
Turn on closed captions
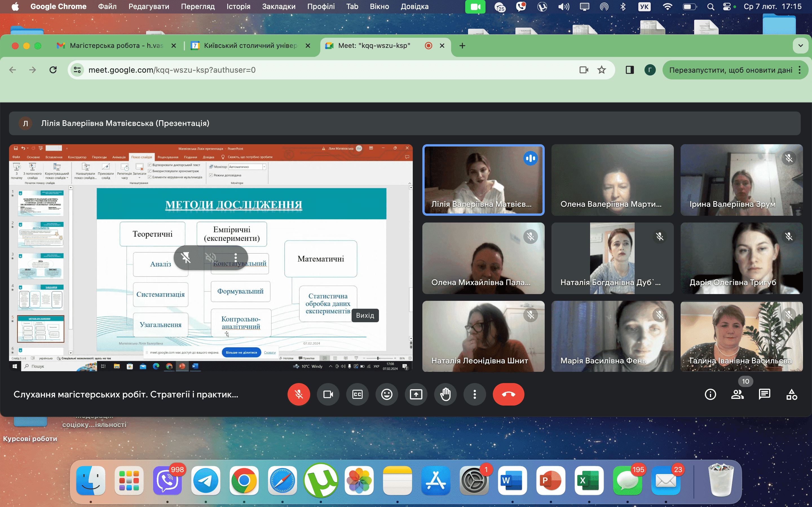[357, 394]
